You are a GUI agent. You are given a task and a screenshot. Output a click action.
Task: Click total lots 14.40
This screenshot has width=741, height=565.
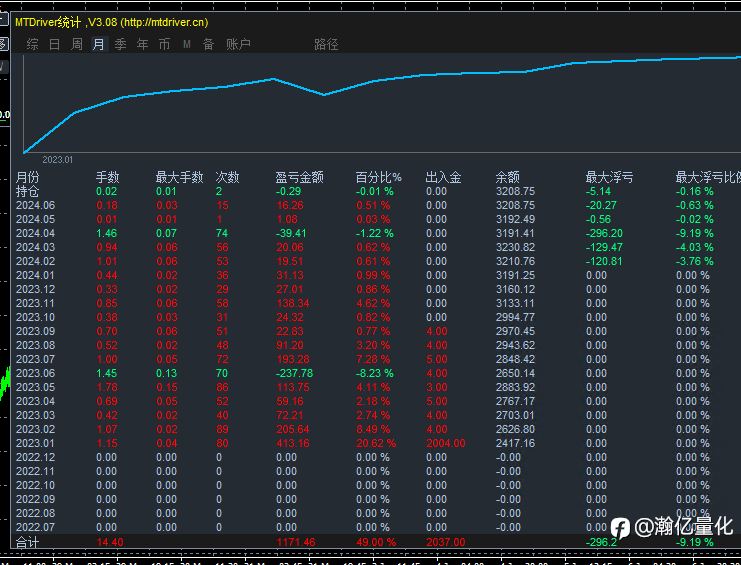click(110, 542)
